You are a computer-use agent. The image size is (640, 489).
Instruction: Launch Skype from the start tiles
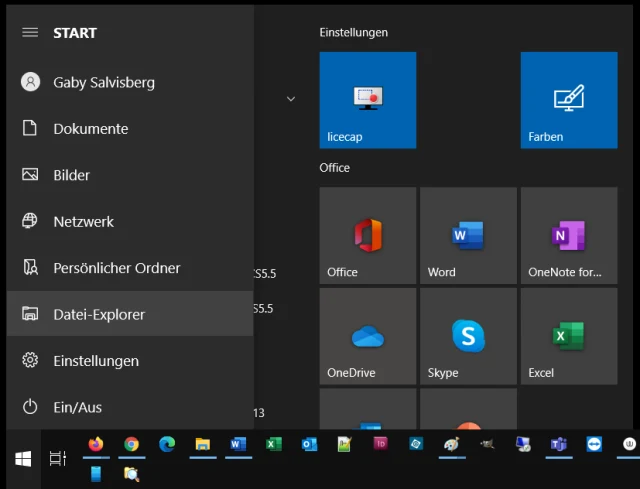point(468,336)
